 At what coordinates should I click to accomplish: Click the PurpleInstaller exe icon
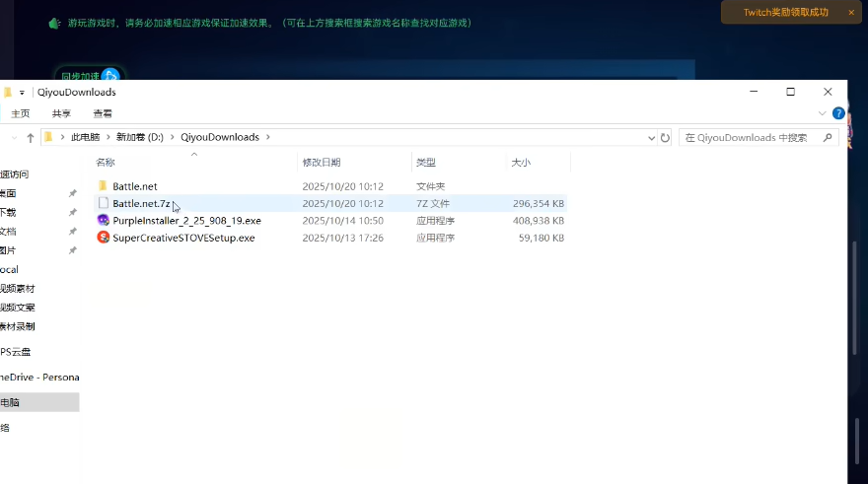104,221
